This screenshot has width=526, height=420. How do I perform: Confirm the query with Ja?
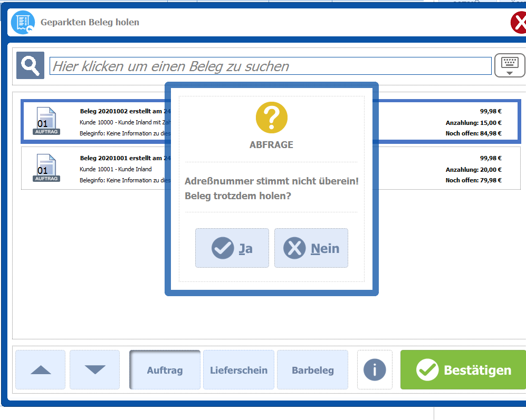pos(232,248)
